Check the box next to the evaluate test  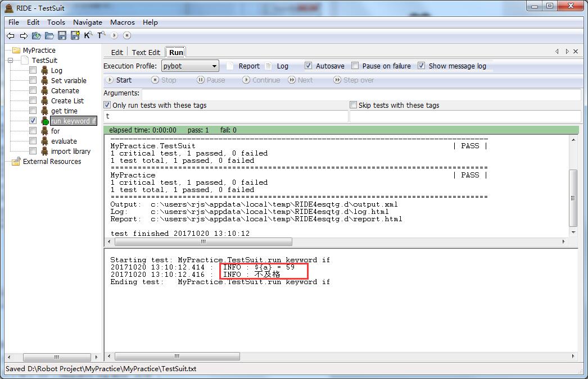click(x=33, y=141)
